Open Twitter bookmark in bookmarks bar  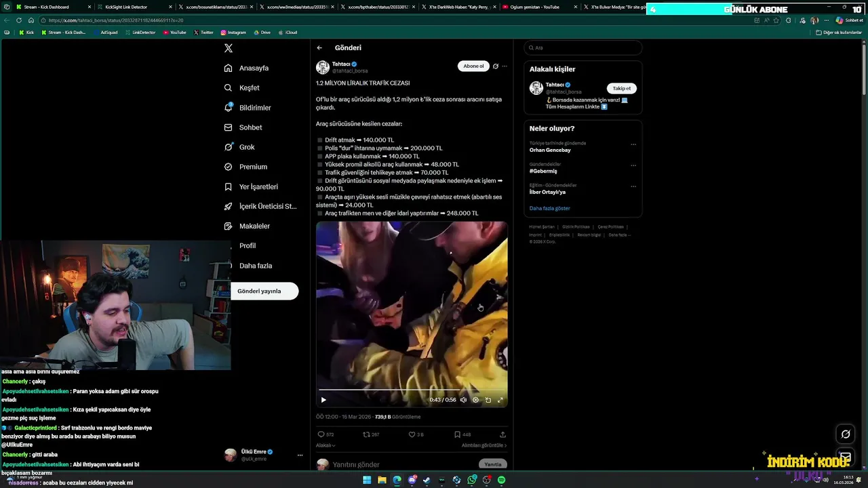pos(203,33)
